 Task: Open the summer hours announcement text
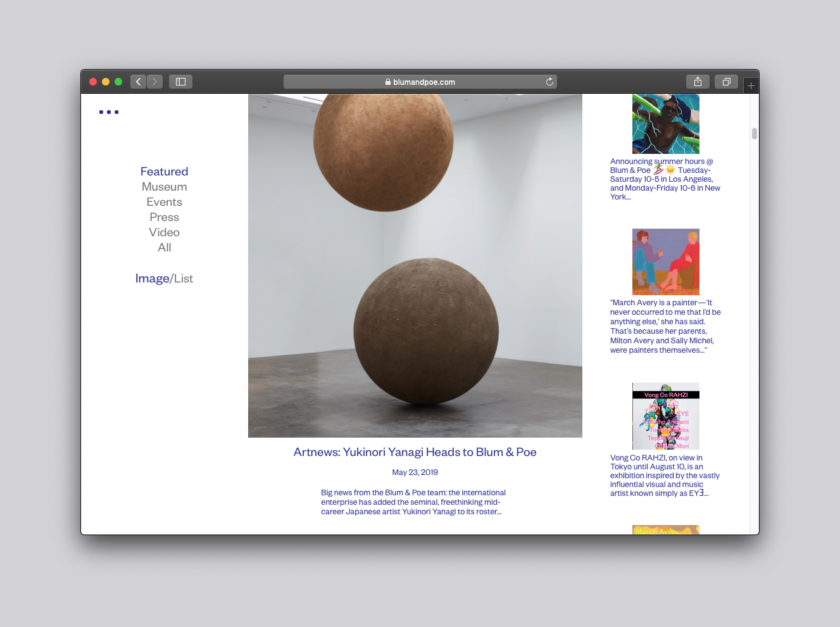pyautogui.click(x=665, y=179)
